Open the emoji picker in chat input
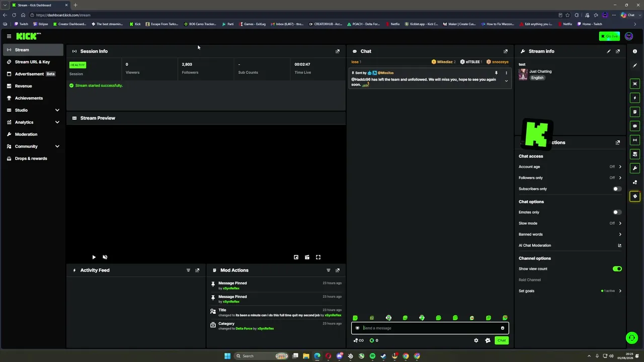644x362 pixels. pos(502,328)
